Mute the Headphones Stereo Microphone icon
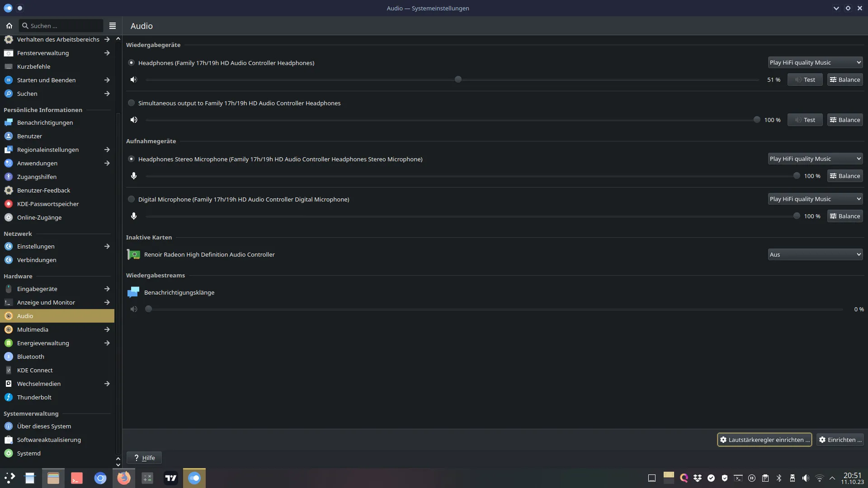Image resolution: width=868 pixels, height=488 pixels. point(133,176)
